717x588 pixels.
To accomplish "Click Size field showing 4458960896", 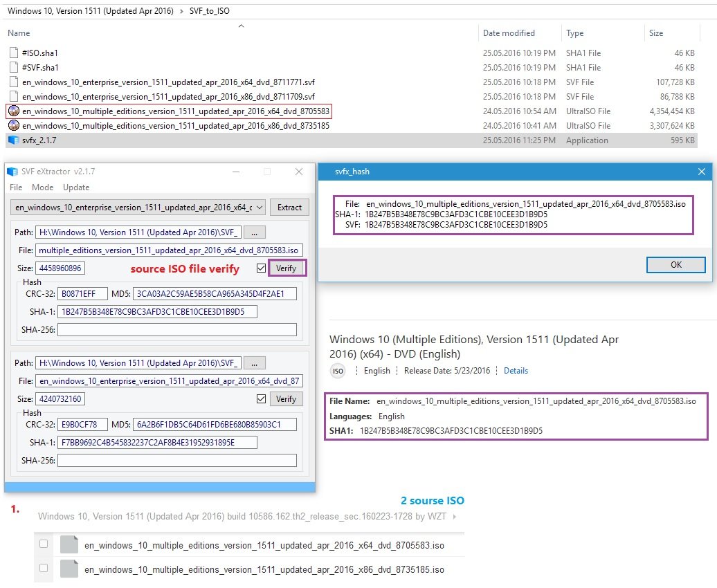I will (60, 268).
